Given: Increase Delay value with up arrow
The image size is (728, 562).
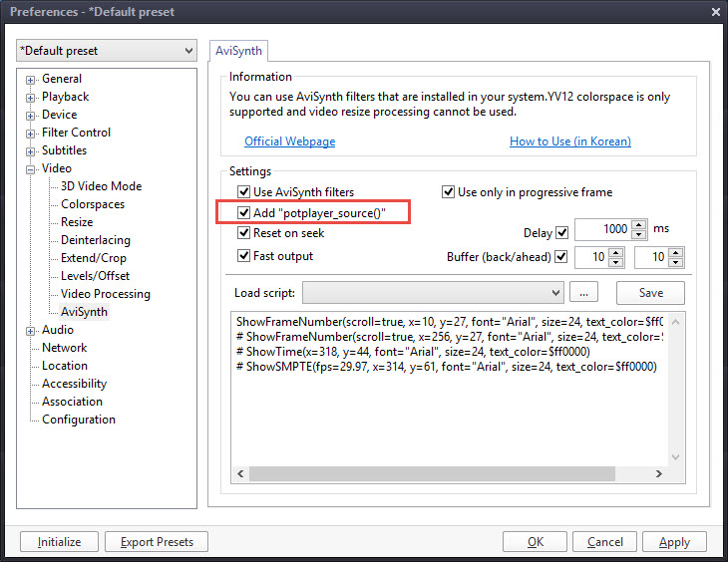Looking at the screenshot, I should pyautogui.click(x=639, y=224).
